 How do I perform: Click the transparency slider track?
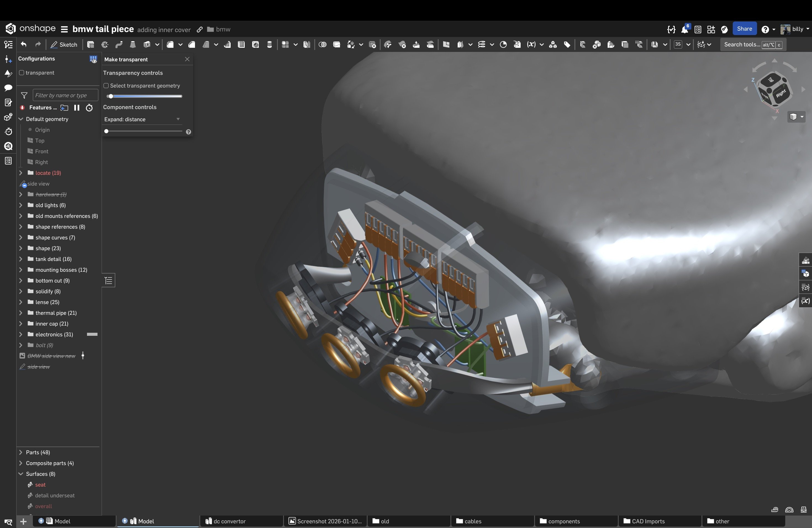click(147, 97)
